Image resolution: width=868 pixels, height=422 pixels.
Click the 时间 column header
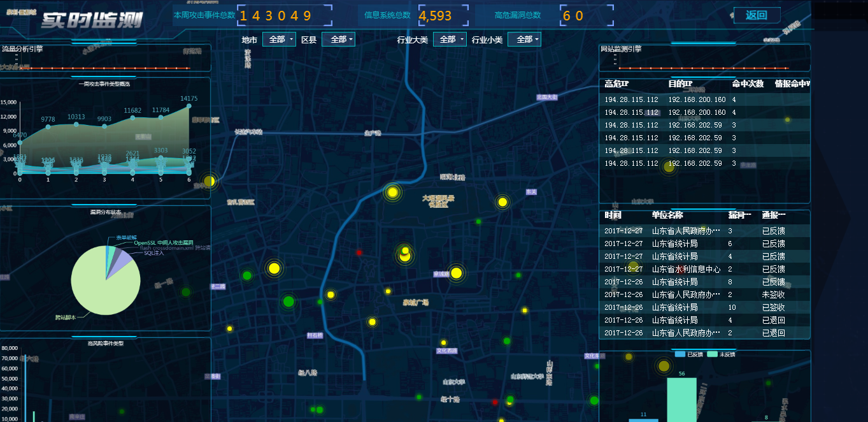point(613,215)
